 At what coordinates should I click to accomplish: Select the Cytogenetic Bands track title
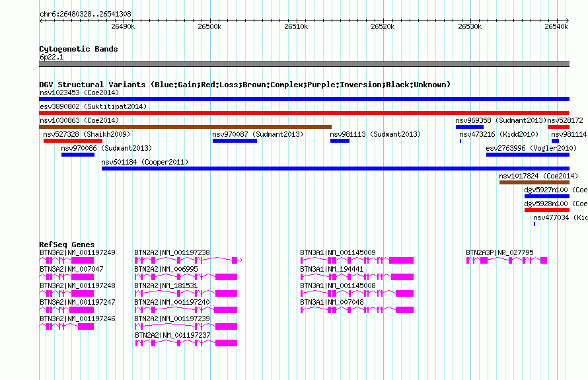tap(79, 49)
